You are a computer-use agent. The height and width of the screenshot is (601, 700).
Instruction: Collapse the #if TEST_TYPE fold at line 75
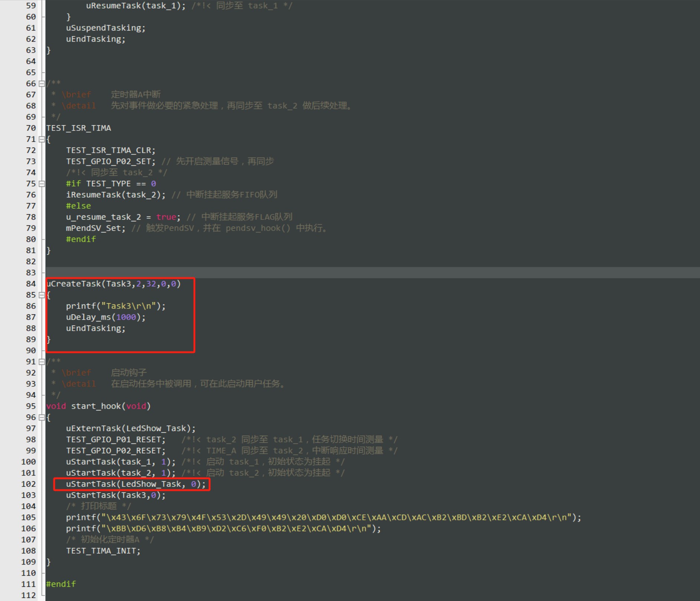[42, 184]
